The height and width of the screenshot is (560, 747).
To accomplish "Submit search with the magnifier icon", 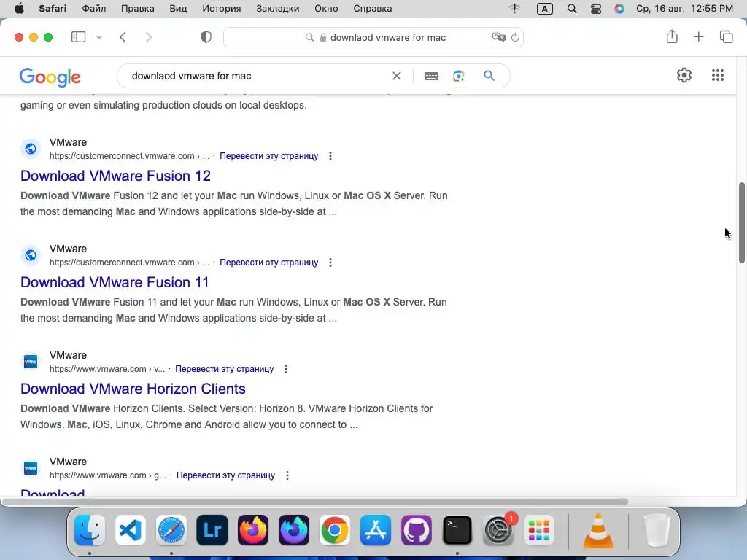I will click(489, 76).
